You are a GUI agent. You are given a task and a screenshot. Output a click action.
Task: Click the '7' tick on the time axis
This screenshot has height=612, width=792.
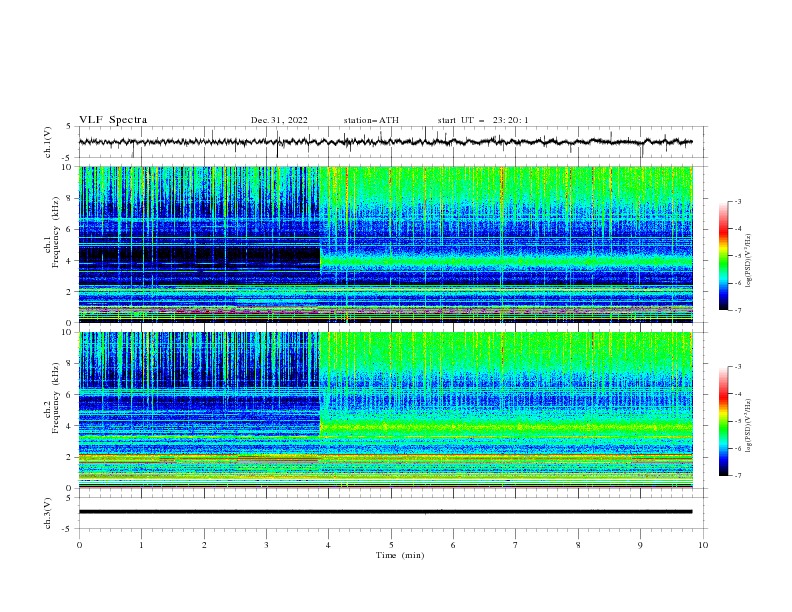[x=516, y=545]
